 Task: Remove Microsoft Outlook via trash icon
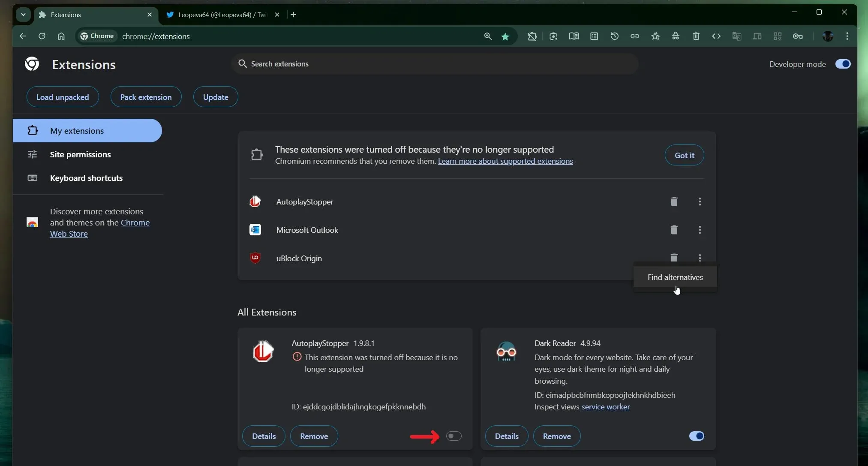click(674, 230)
